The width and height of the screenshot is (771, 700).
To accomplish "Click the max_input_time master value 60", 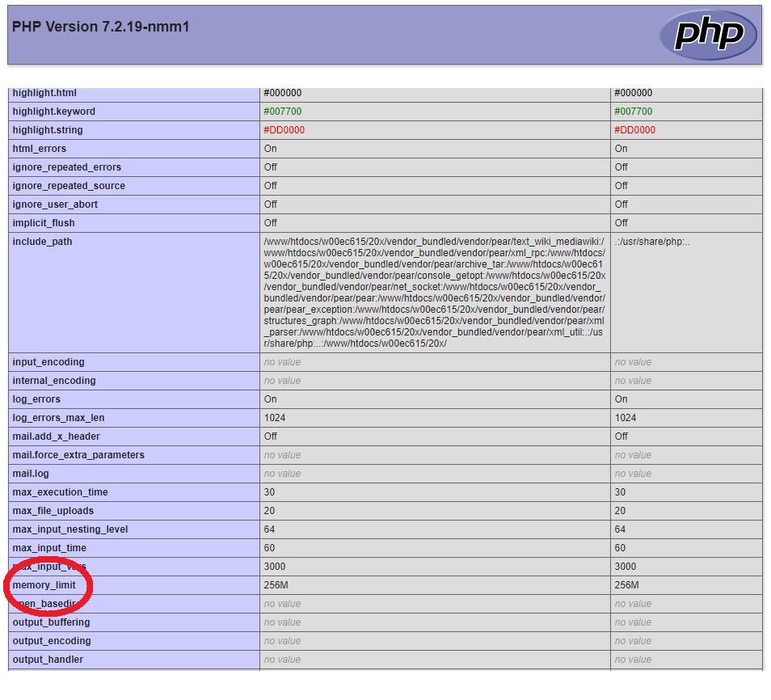I will [x=620, y=548].
